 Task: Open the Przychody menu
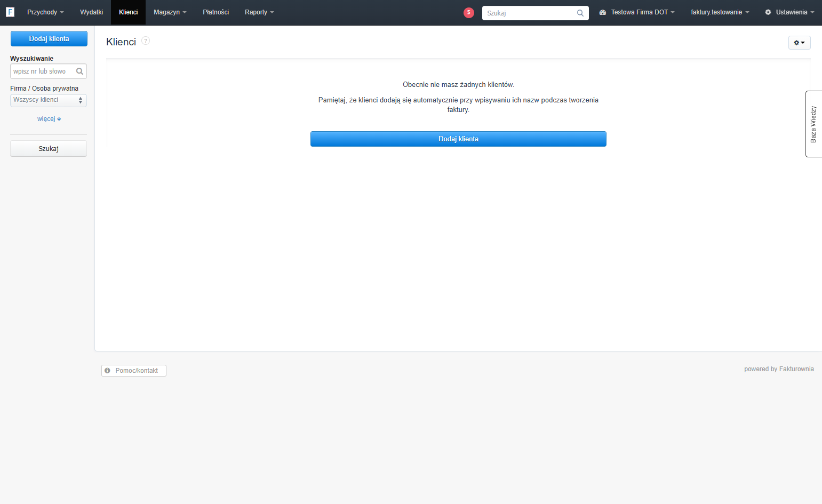click(45, 12)
